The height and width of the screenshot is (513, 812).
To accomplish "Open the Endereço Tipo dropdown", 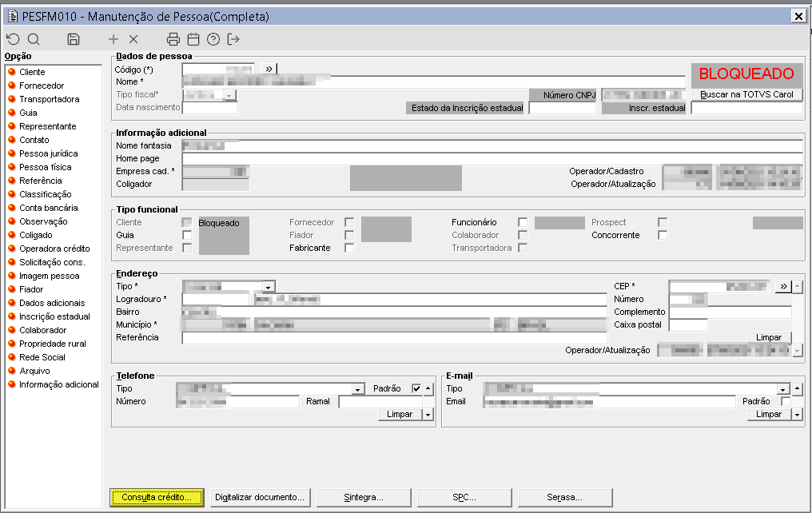I will coord(269,287).
